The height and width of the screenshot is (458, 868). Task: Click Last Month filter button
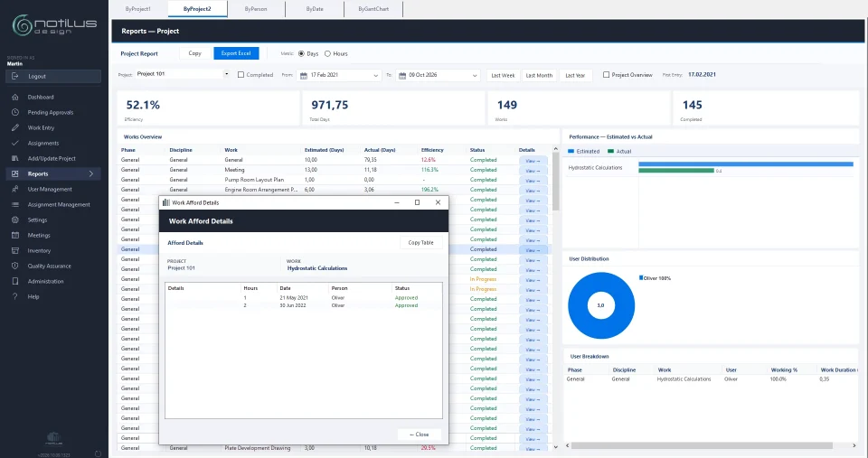click(x=539, y=75)
